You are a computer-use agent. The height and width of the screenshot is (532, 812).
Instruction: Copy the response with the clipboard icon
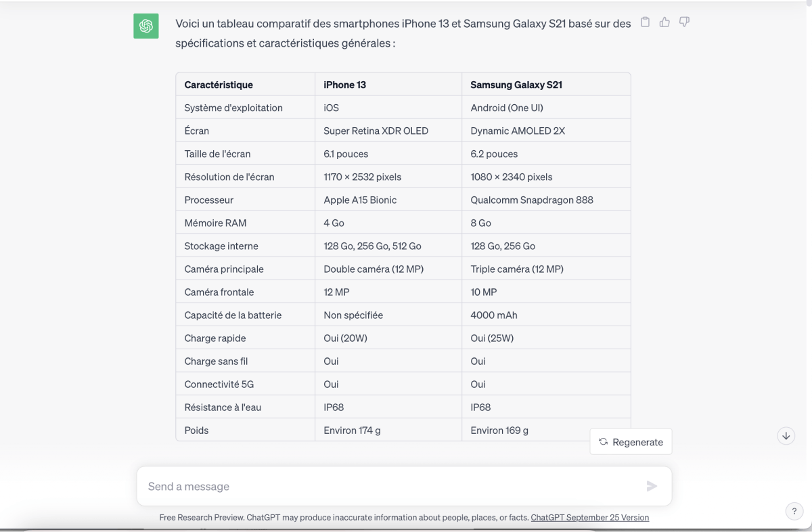pos(645,22)
